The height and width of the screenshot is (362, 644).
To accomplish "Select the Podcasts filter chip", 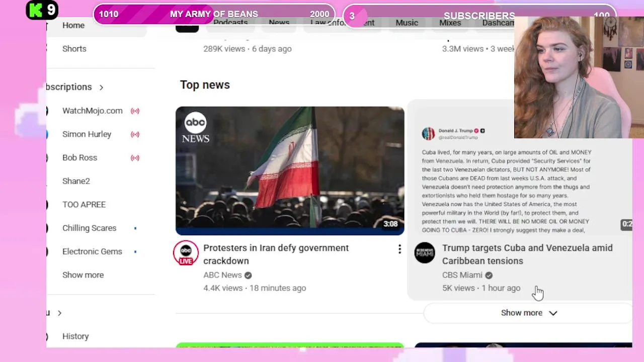I will point(230,23).
